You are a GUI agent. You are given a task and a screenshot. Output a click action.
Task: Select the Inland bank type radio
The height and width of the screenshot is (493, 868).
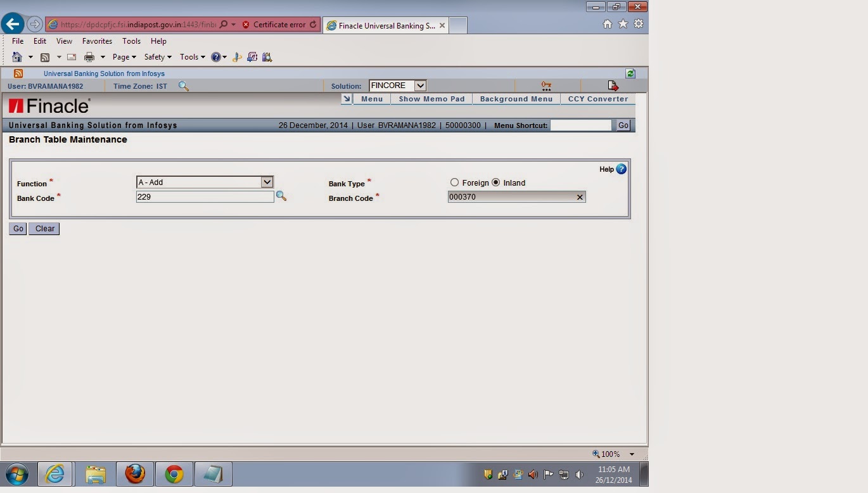[x=496, y=182]
